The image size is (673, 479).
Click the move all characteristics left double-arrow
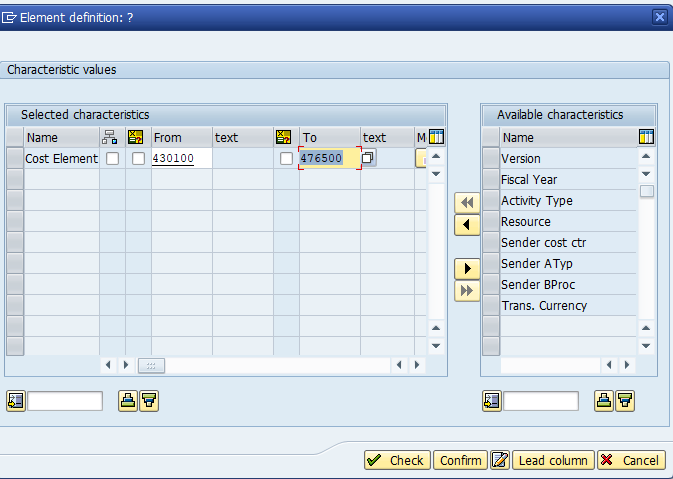(x=466, y=203)
